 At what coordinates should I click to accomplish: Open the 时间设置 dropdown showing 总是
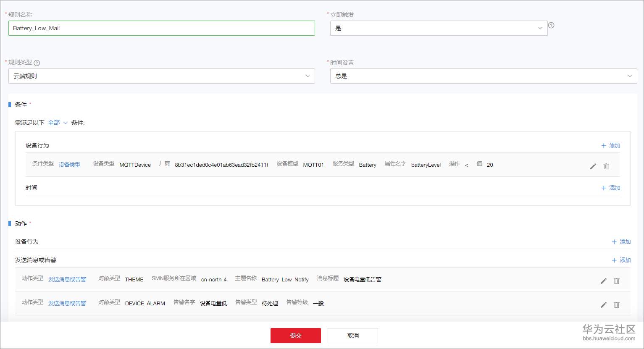(x=484, y=76)
